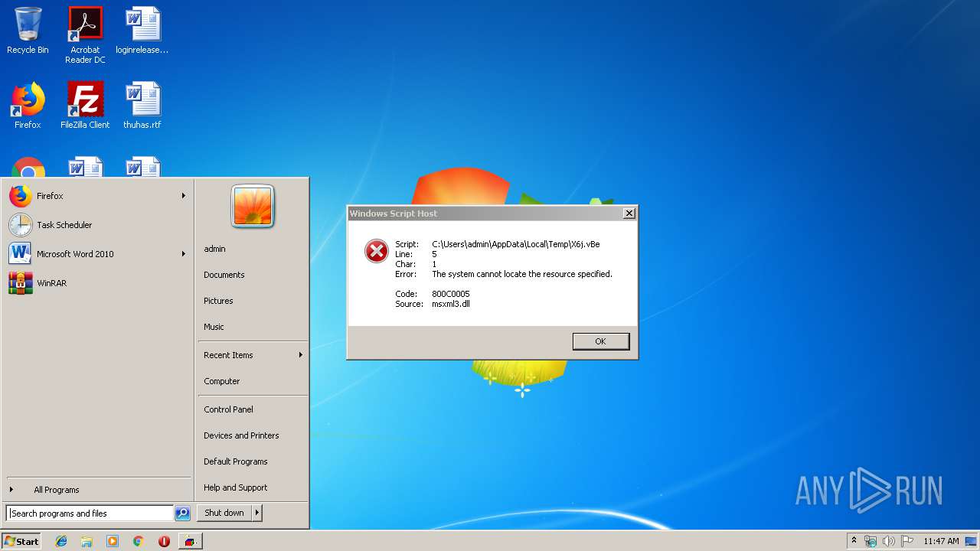This screenshot has width=980, height=551.
Task: Open Chrome from taskbar
Action: [x=138, y=541]
